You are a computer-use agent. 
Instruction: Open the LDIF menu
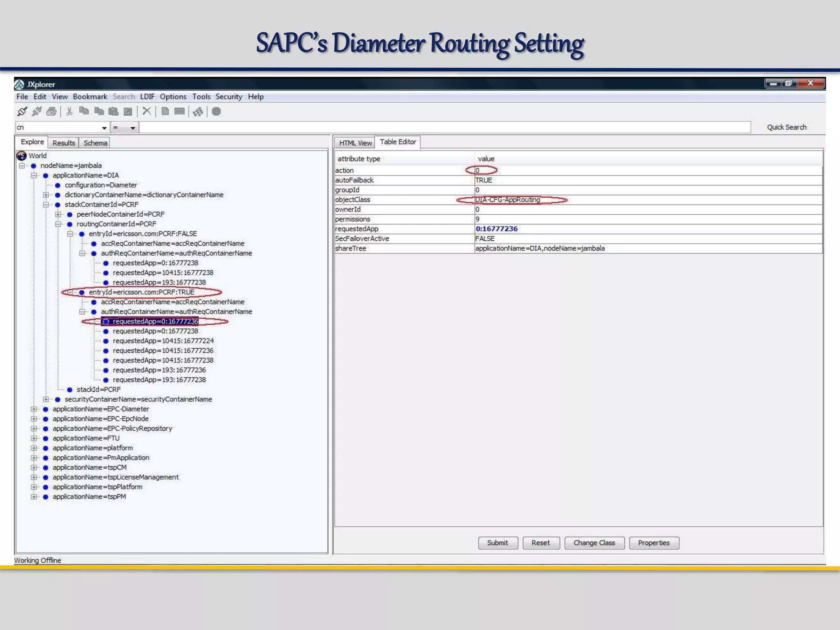(147, 97)
